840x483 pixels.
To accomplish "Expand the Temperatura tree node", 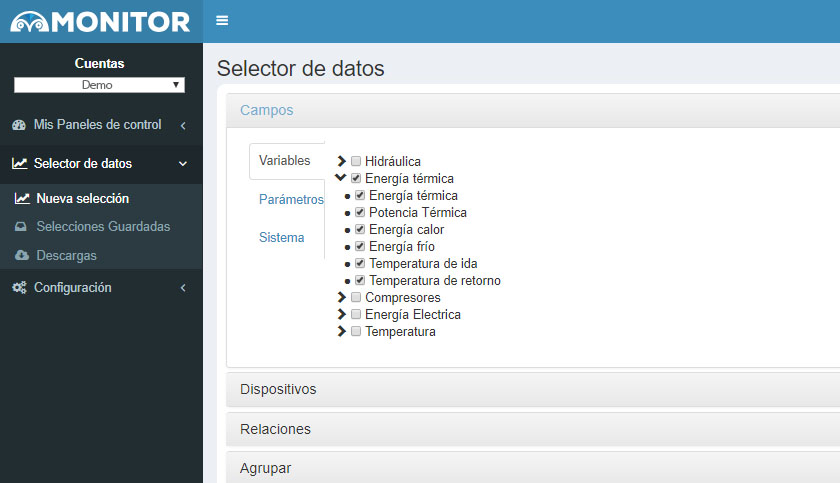I will tap(341, 331).
